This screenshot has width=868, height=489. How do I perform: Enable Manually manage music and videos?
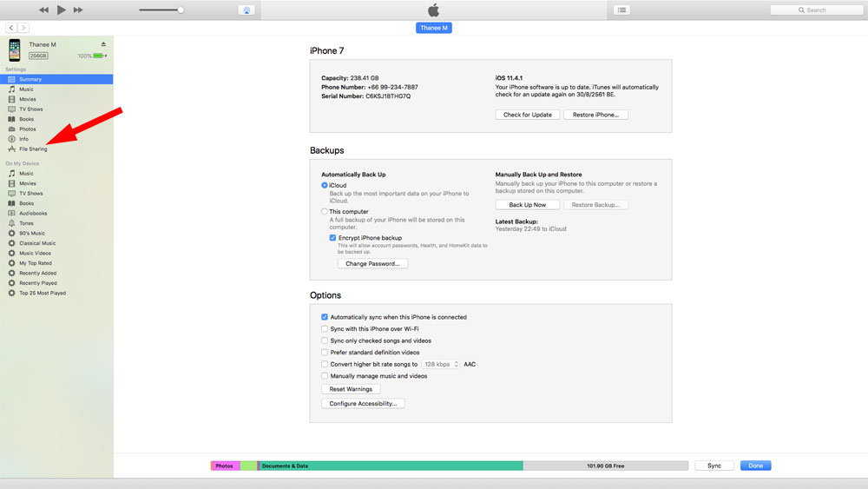click(325, 376)
